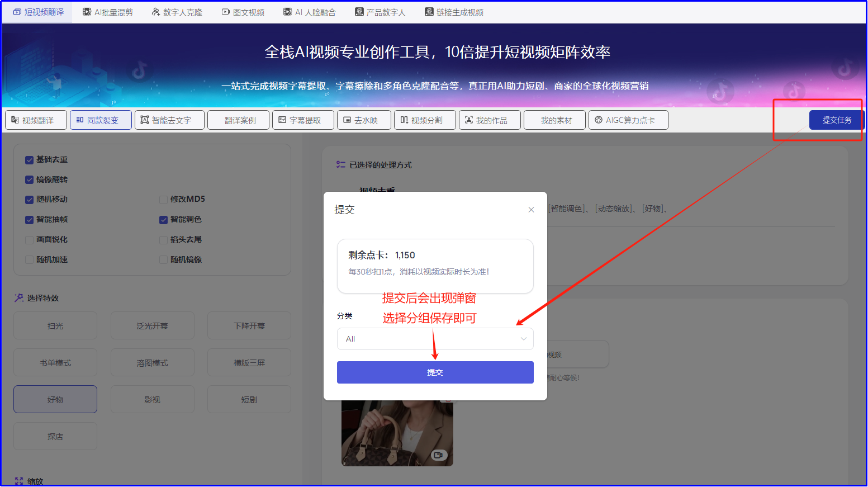Open AIGC算力点卡 page
This screenshot has width=868, height=487.
click(x=628, y=120)
